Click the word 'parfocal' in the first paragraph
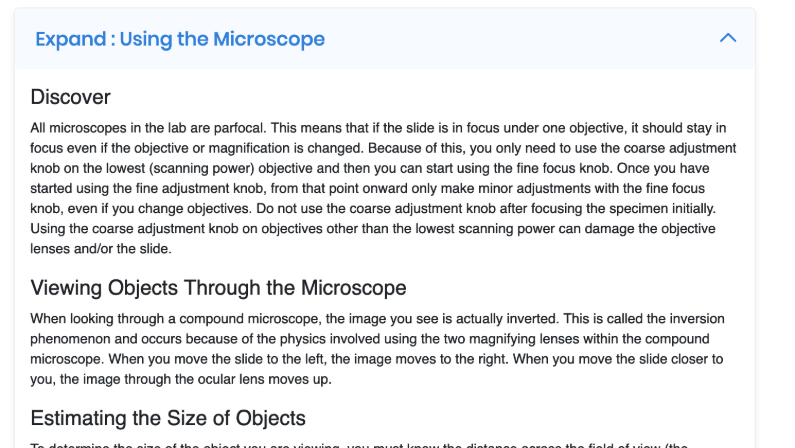This screenshot has width=795, height=448. pos(239,128)
